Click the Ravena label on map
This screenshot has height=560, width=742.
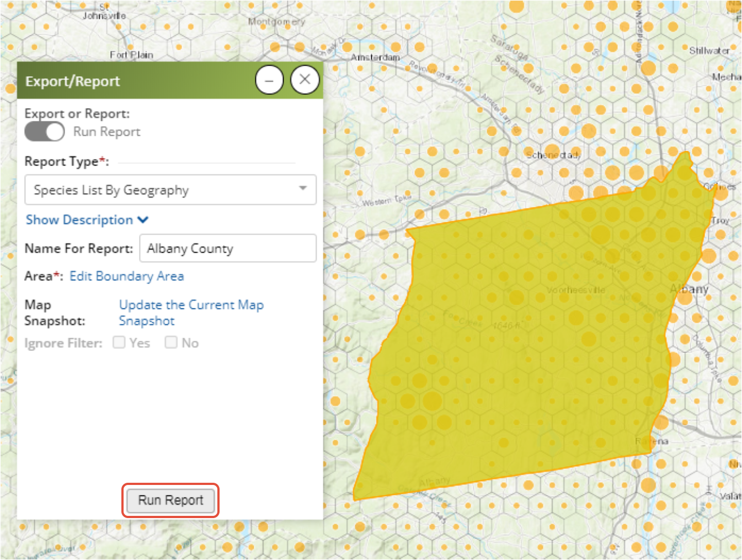tap(652, 441)
